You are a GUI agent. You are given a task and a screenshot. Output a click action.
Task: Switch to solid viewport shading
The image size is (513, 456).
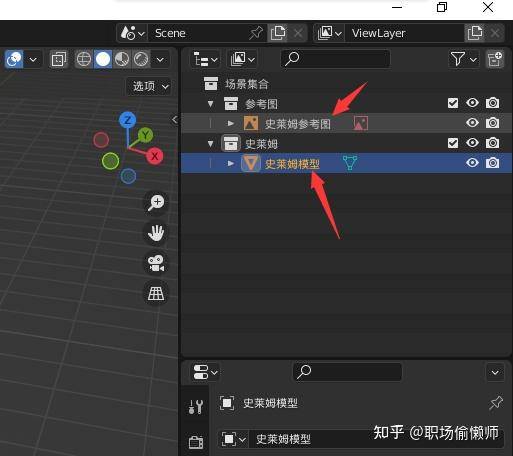(x=103, y=60)
